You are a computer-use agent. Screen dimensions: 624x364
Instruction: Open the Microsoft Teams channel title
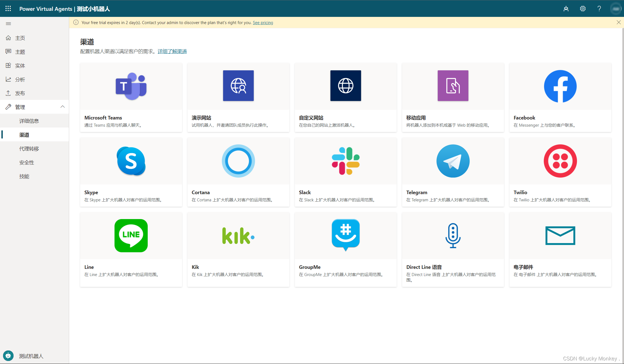tap(103, 118)
